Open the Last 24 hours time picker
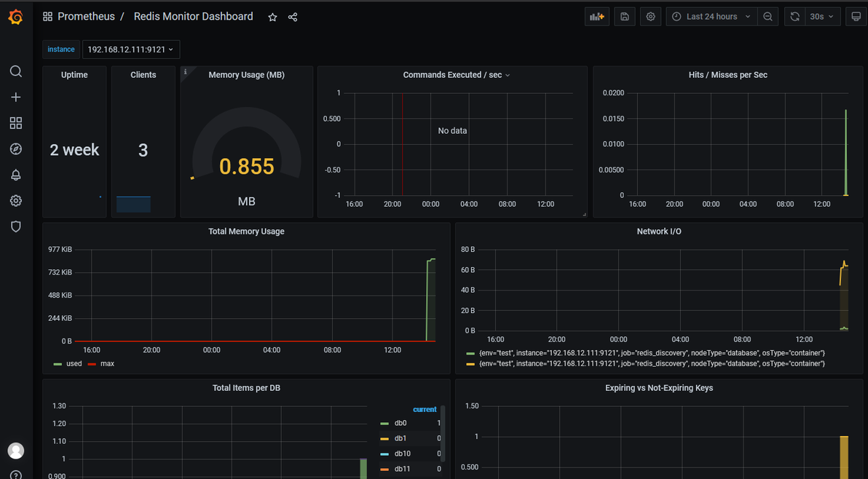The height and width of the screenshot is (479, 868). [x=711, y=17]
